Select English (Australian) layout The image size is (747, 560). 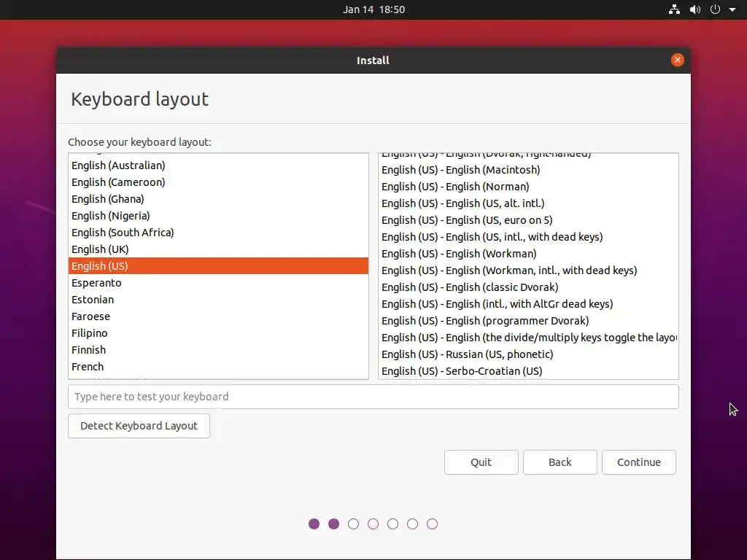[x=218, y=166]
